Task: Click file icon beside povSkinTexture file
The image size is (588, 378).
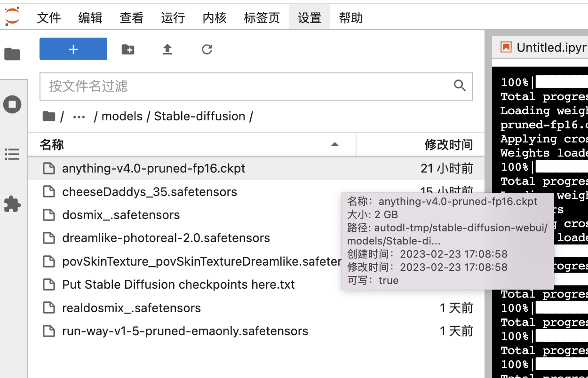Action: click(49, 261)
